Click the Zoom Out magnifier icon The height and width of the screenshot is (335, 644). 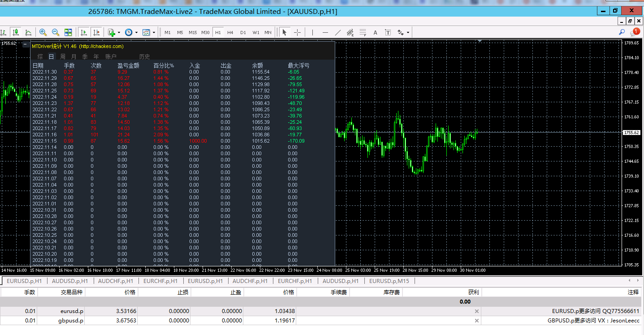pos(56,32)
